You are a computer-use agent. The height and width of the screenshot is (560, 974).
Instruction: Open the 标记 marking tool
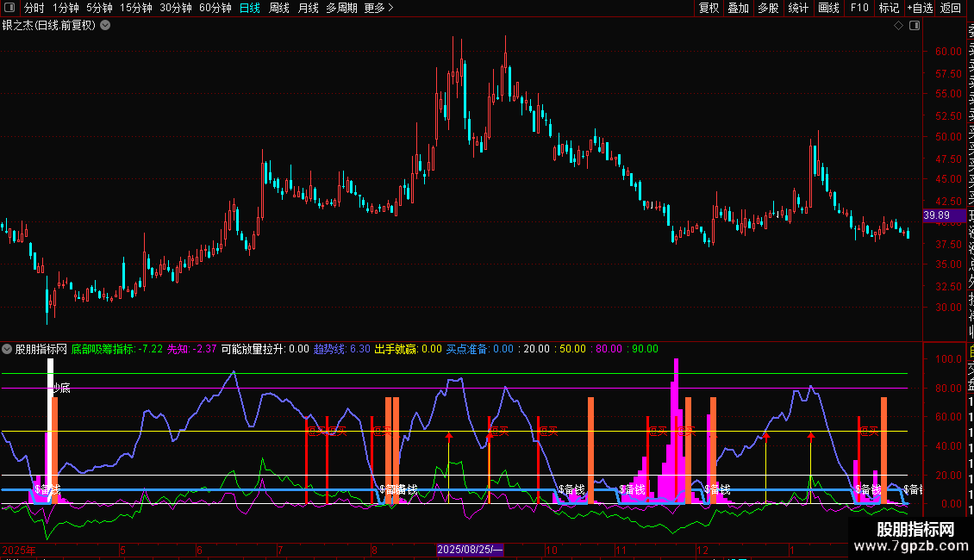coord(889,9)
